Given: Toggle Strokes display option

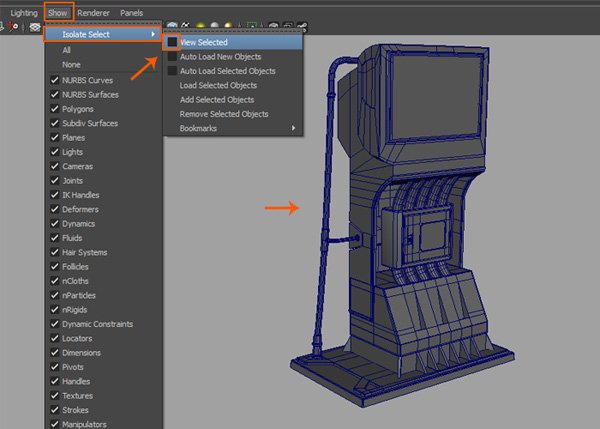Looking at the screenshot, I should coord(54,410).
